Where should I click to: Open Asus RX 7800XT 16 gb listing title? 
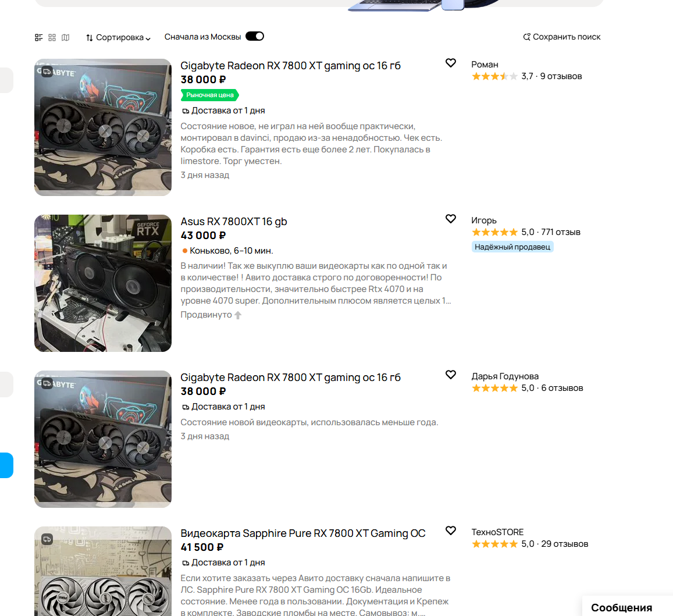[x=233, y=222]
